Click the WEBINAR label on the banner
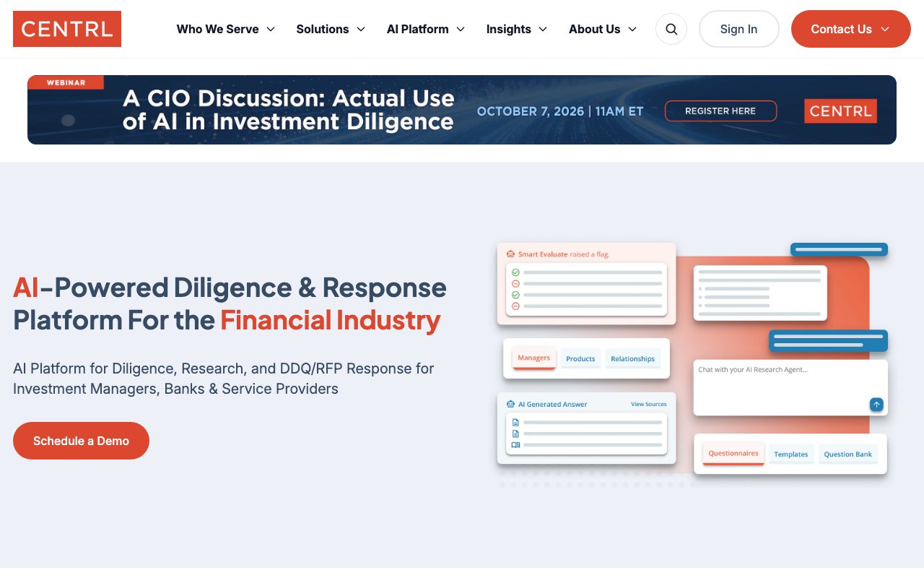 pyautogui.click(x=66, y=82)
